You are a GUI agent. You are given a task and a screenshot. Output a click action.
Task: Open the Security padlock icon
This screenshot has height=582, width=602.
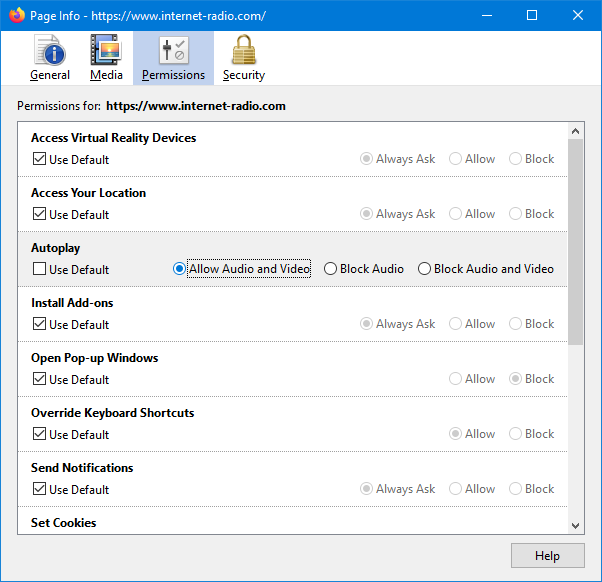coord(243,51)
